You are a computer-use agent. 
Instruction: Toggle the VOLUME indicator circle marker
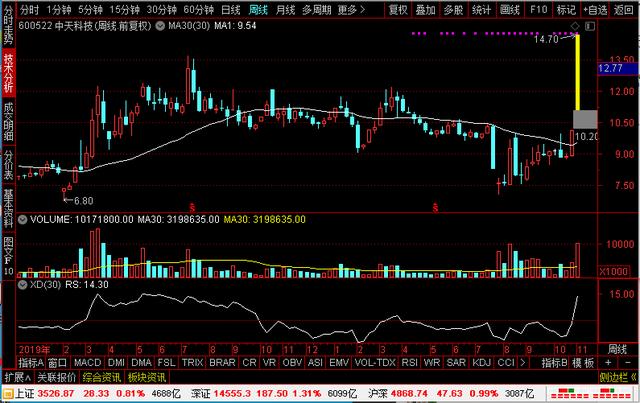22,217
